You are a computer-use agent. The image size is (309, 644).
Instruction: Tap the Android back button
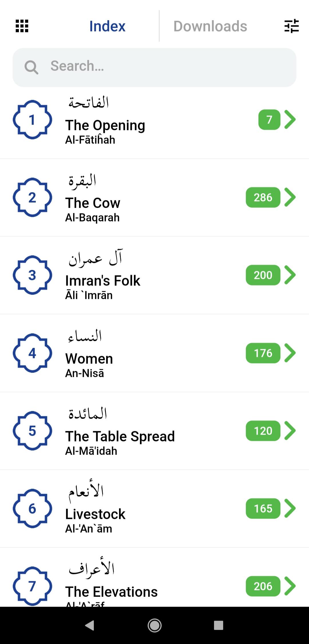90,625
